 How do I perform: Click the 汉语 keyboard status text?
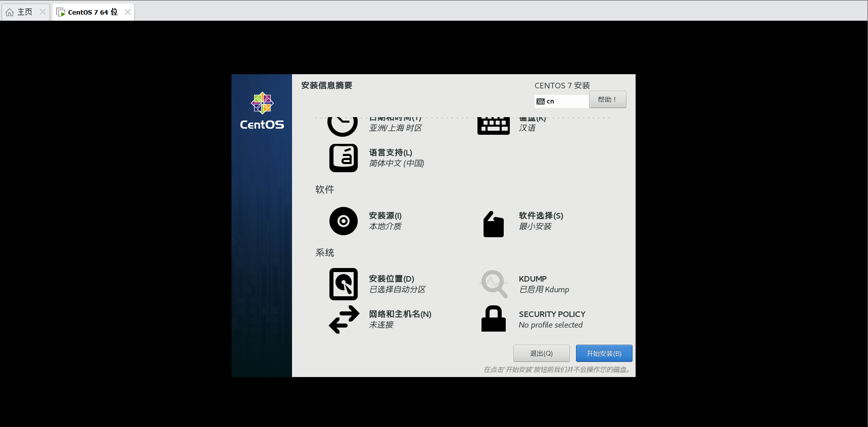[527, 128]
